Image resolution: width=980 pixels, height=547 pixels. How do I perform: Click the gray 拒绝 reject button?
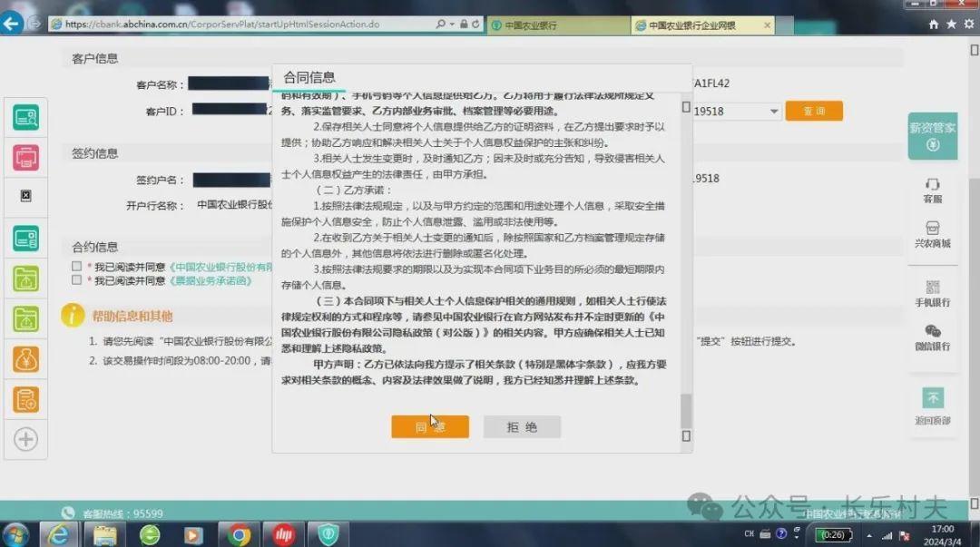click(522, 427)
